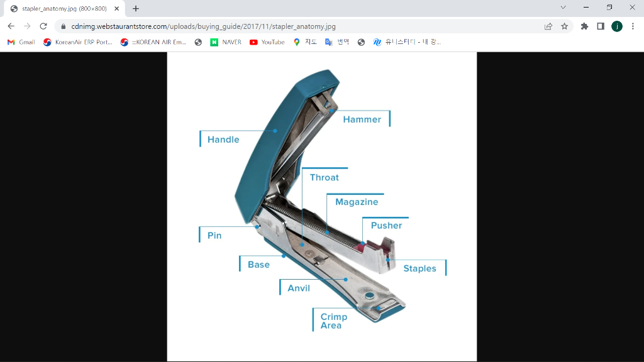
Task: Open the tab search dropdown
Action: [562, 8]
